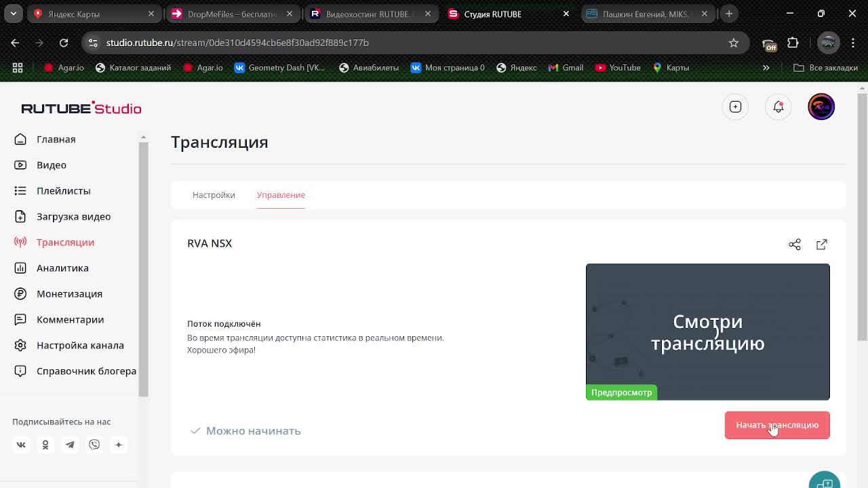The height and width of the screenshot is (488, 868).
Task: Open the Telegram social link icon
Action: pos(70,445)
